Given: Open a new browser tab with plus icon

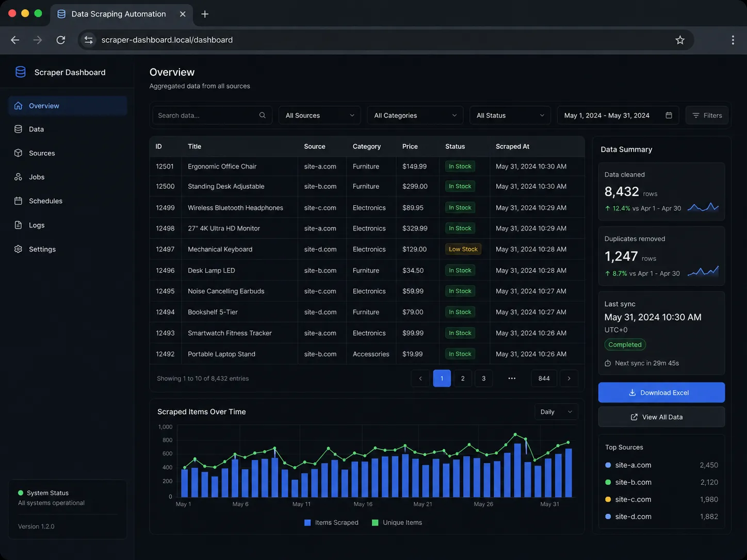Looking at the screenshot, I should click(x=205, y=14).
